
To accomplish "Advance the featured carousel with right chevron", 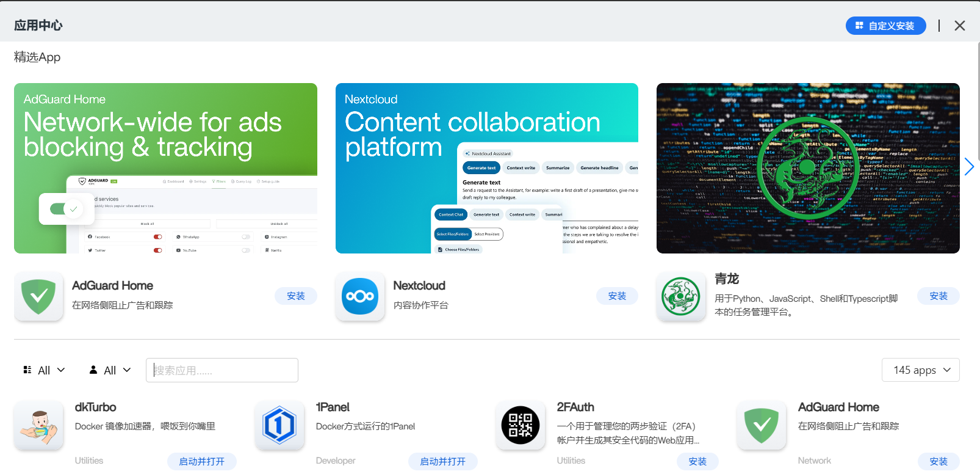I will (969, 167).
